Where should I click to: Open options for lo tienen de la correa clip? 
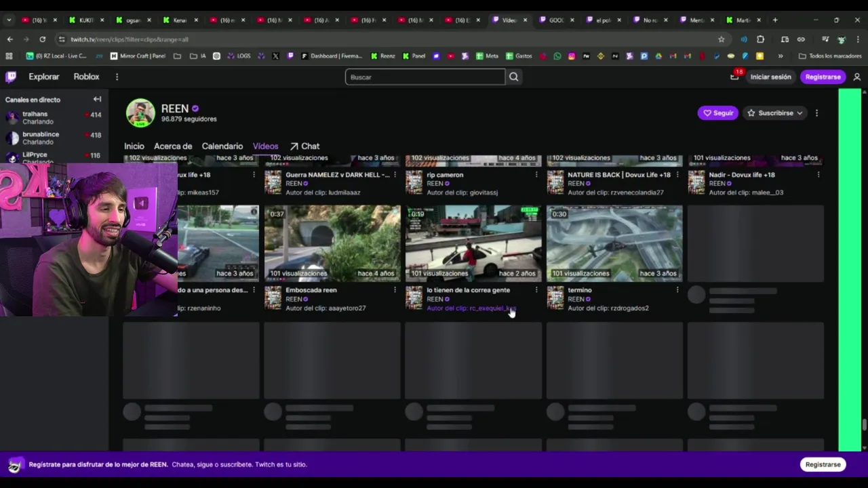[536, 290]
